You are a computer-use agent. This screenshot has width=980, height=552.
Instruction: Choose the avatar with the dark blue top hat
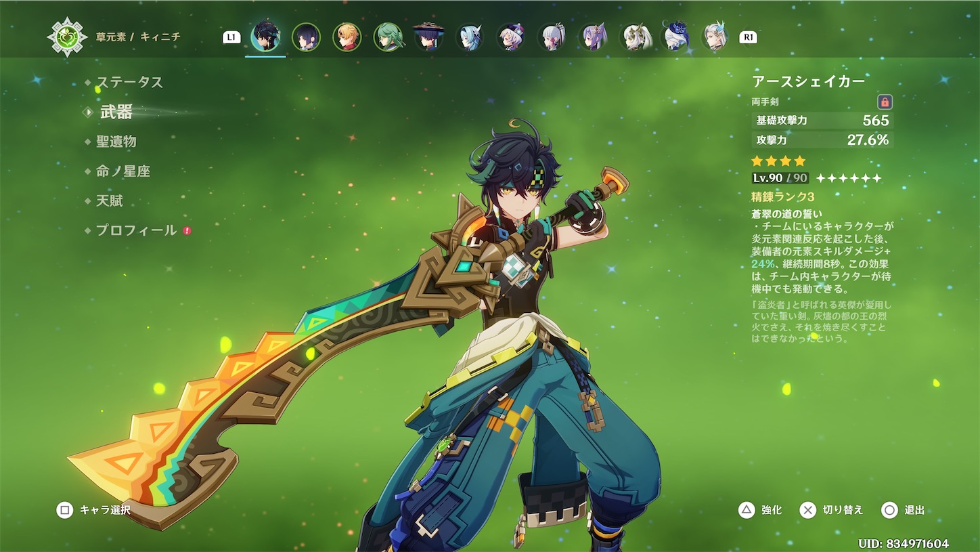click(x=675, y=37)
